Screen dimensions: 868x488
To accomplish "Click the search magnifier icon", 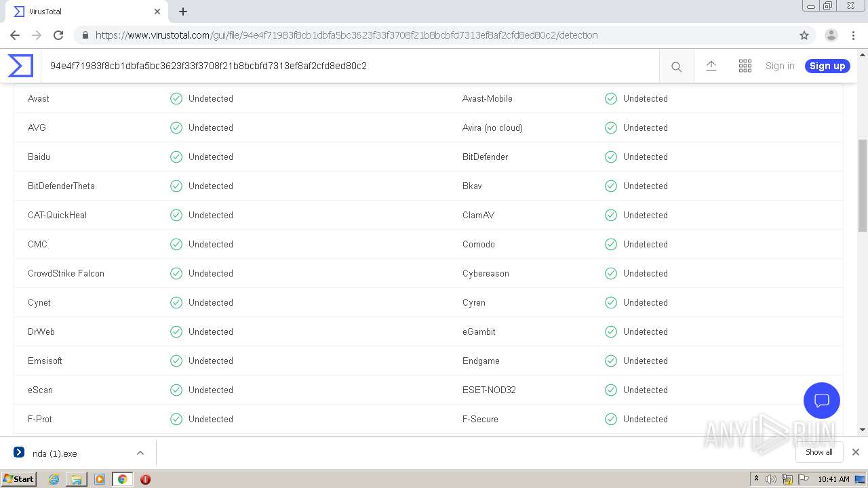I will [x=676, y=66].
